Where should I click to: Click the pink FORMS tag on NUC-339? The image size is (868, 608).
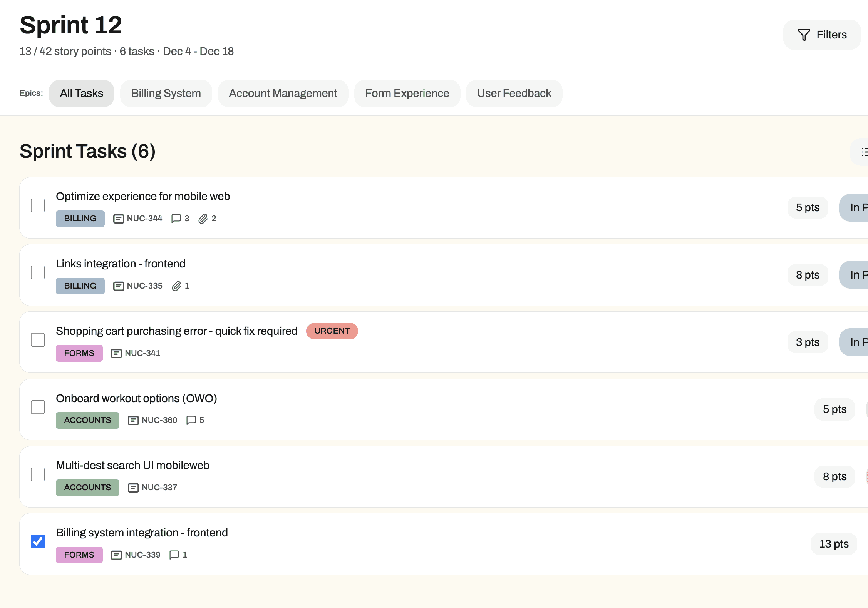tap(79, 555)
